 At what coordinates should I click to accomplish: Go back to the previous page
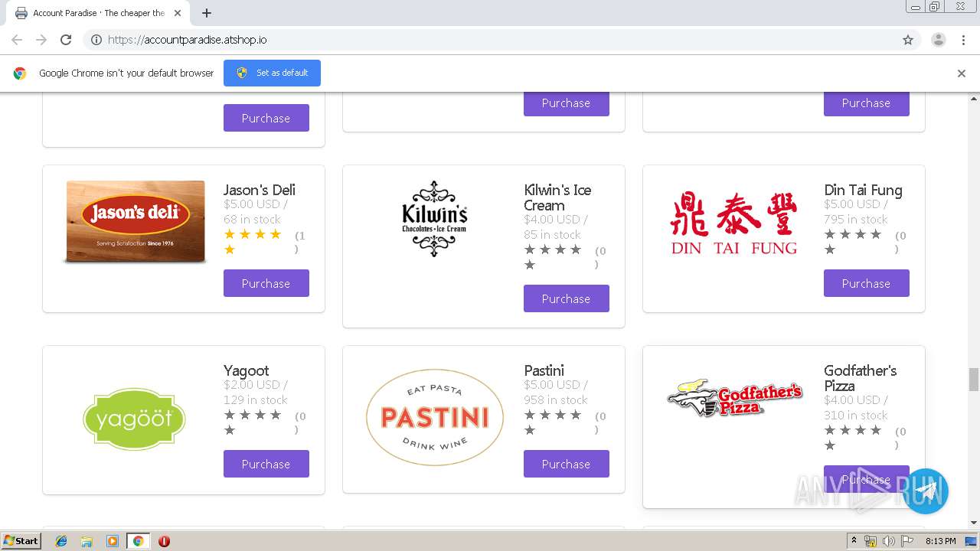[x=17, y=40]
